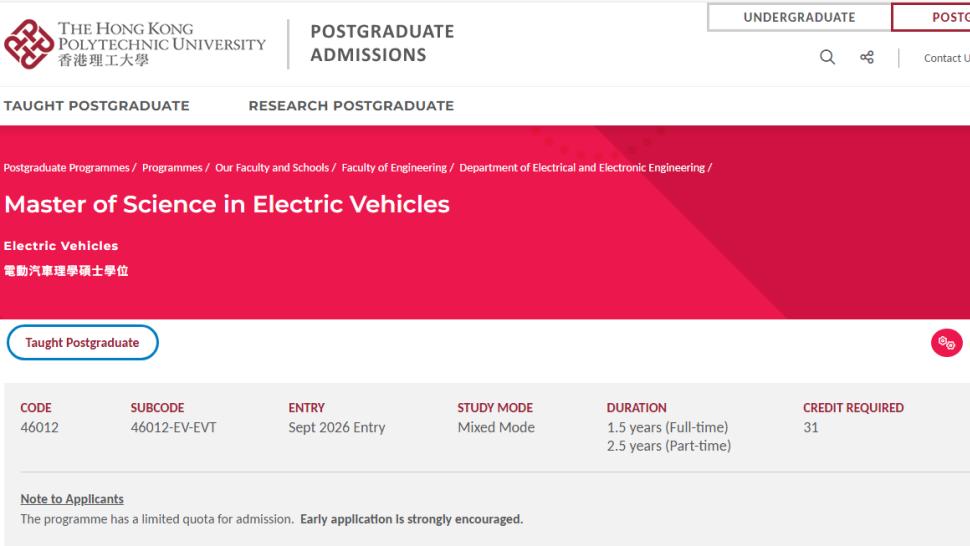Open the Research Postgraduate menu

coord(351,106)
